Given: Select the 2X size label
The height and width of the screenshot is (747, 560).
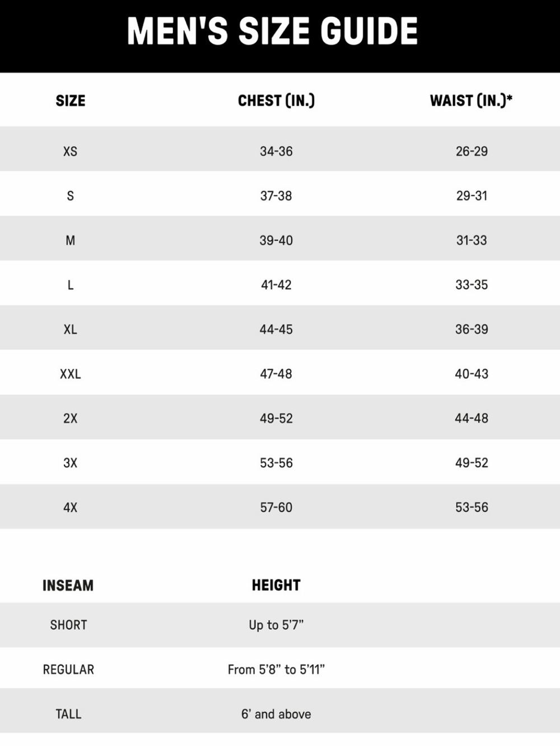Looking at the screenshot, I should [70, 419].
